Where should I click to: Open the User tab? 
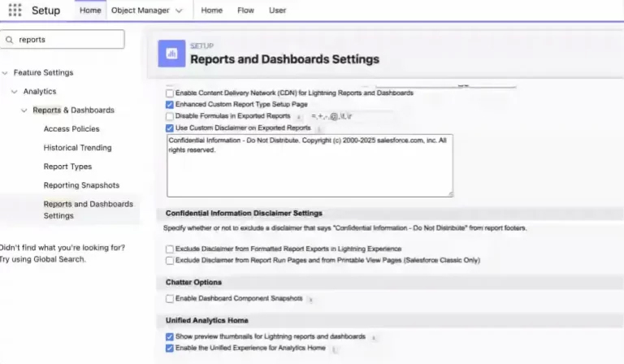(277, 11)
